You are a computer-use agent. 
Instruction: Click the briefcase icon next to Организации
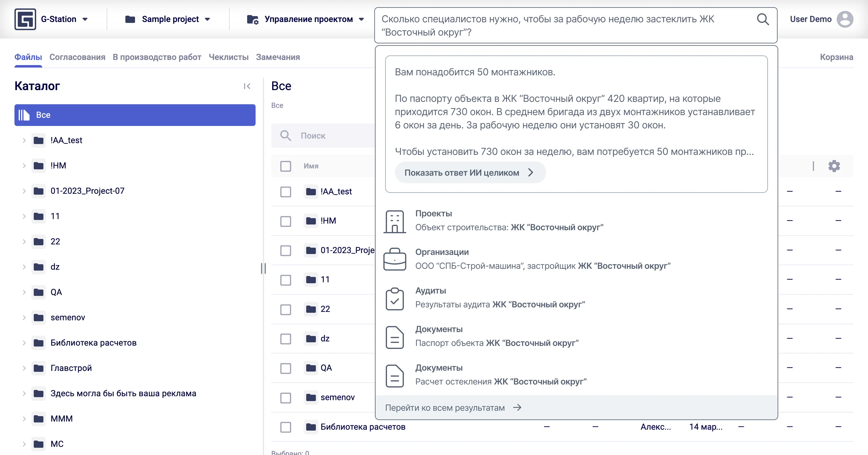[x=395, y=260]
